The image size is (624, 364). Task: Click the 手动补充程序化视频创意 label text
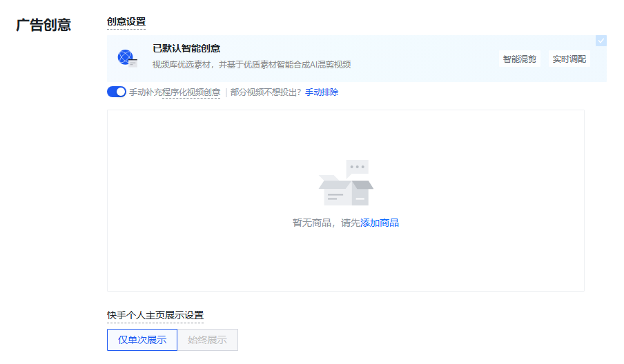point(175,92)
